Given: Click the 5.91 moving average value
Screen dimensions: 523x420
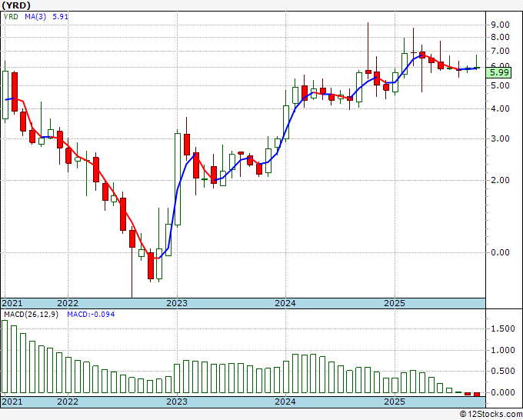Looking at the screenshot, I should [60, 17].
